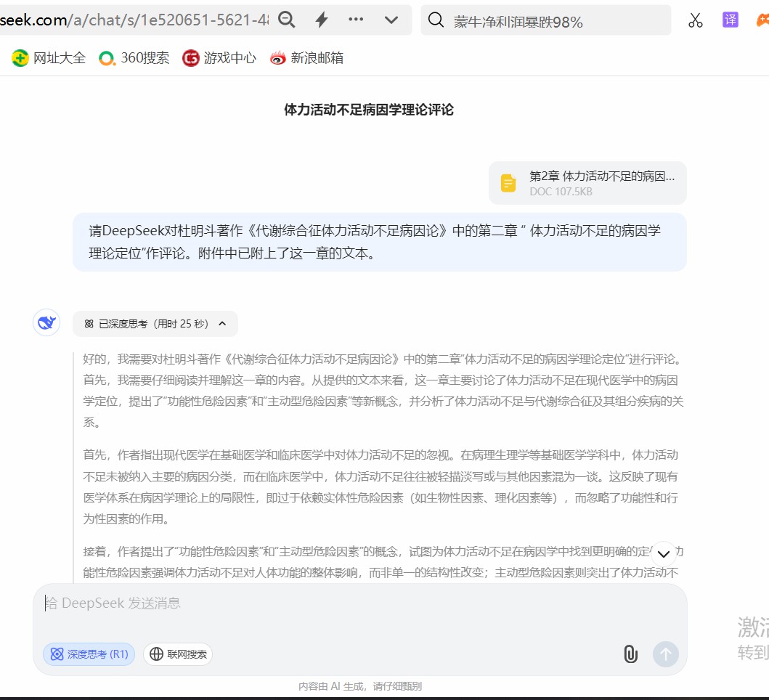Viewport: 769px width, 700px height.
Task: Open the 360搜索 bookmark
Action: (134, 58)
